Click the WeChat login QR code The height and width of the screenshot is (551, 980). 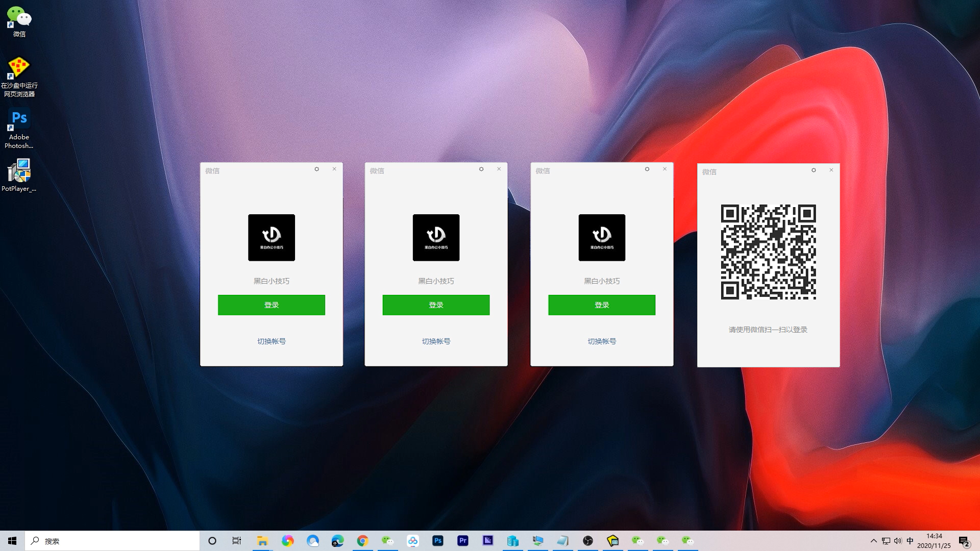click(768, 252)
